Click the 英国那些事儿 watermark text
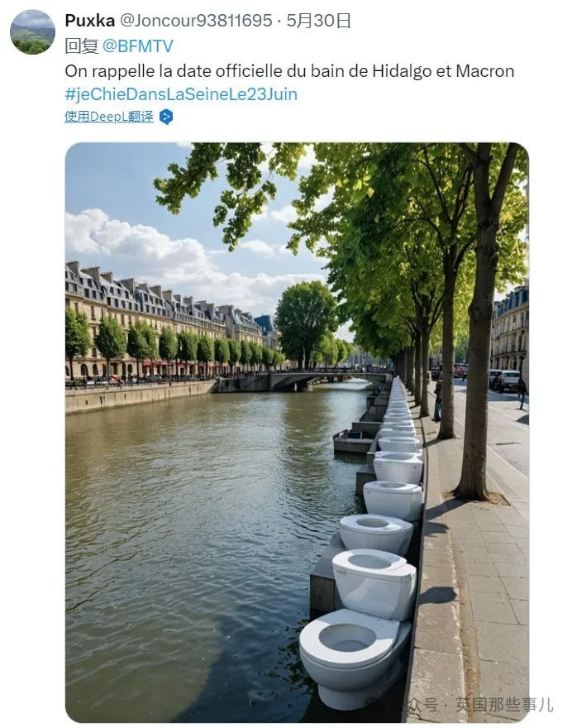The height and width of the screenshot is (728, 572). [504, 705]
